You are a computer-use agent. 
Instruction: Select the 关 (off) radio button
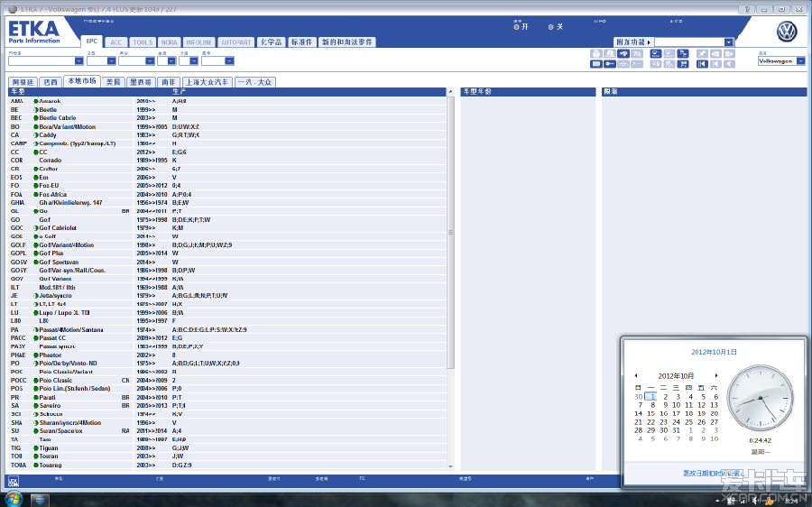point(550,27)
